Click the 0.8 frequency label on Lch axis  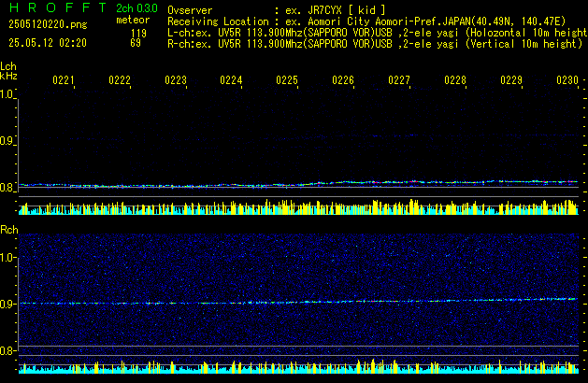(7, 188)
